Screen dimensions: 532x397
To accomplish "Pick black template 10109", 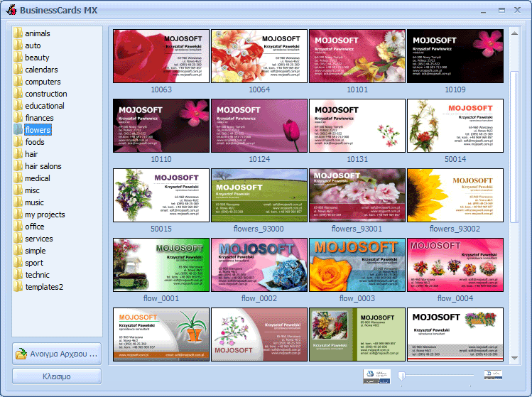I will 455,56.
